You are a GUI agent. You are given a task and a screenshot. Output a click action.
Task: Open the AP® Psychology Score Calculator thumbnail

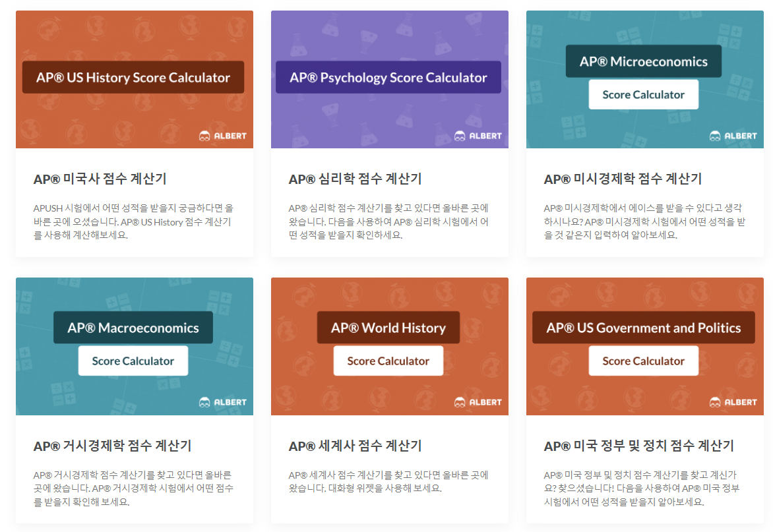pos(389,79)
